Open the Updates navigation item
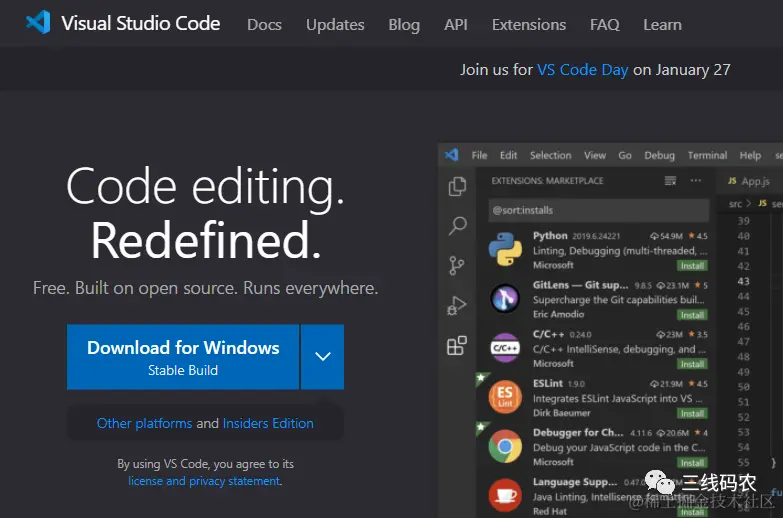Screen dimensions: 783x518 (x=335, y=24)
